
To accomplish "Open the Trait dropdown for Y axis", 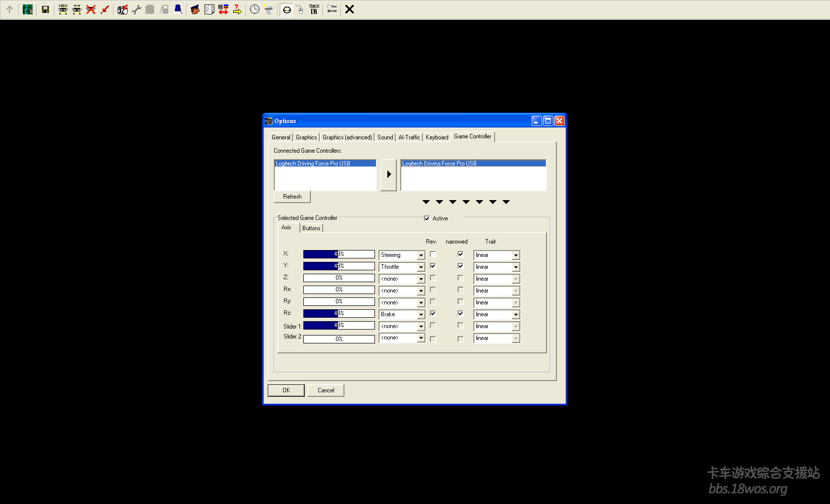I will [515, 267].
